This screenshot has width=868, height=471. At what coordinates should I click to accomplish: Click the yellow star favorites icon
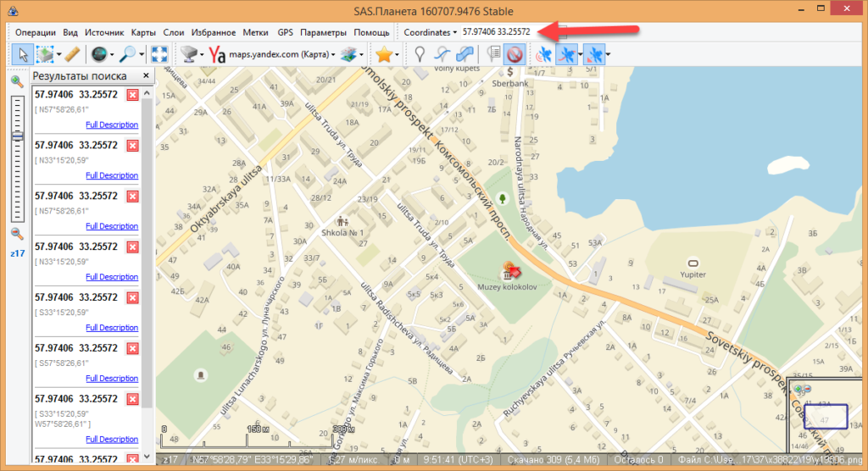tap(383, 54)
